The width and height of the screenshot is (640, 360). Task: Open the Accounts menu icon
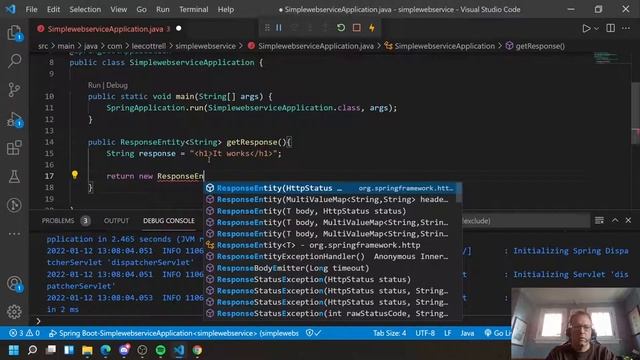point(14,283)
